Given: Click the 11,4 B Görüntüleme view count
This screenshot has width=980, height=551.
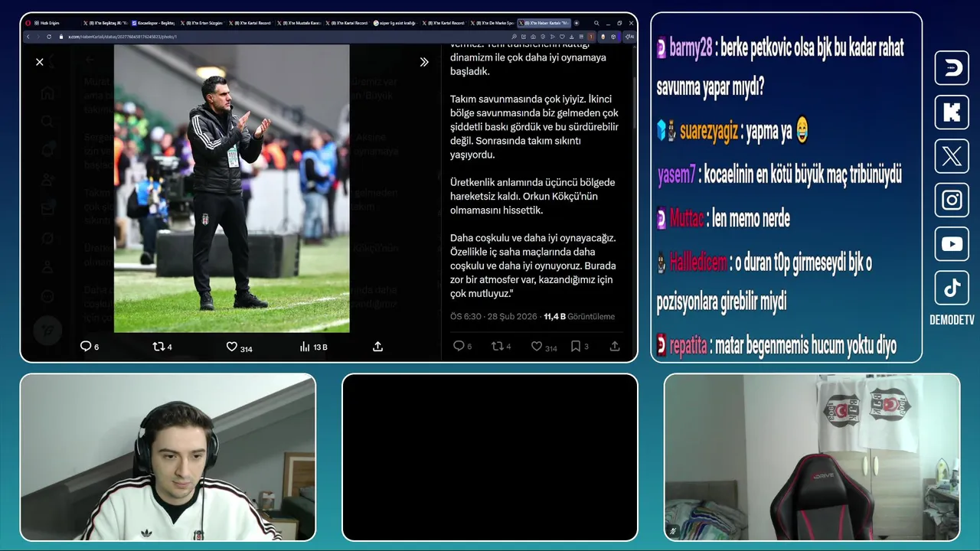Looking at the screenshot, I should 580,316.
